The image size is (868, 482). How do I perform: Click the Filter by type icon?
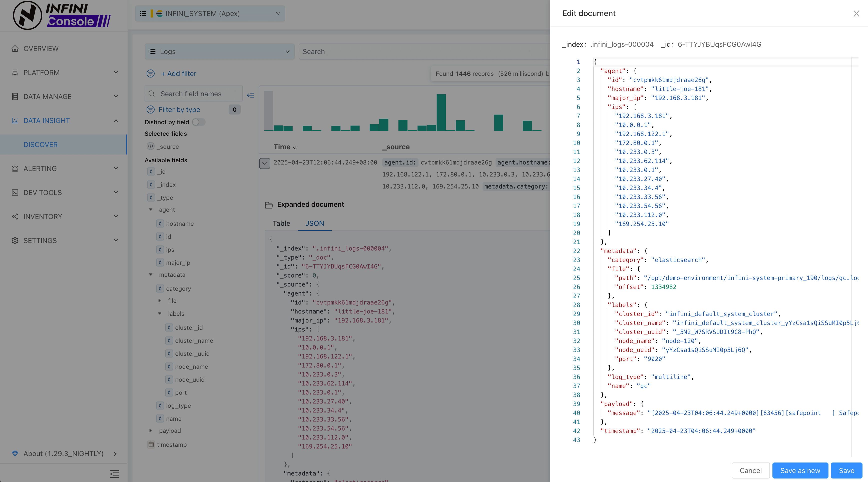pyautogui.click(x=150, y=109)
